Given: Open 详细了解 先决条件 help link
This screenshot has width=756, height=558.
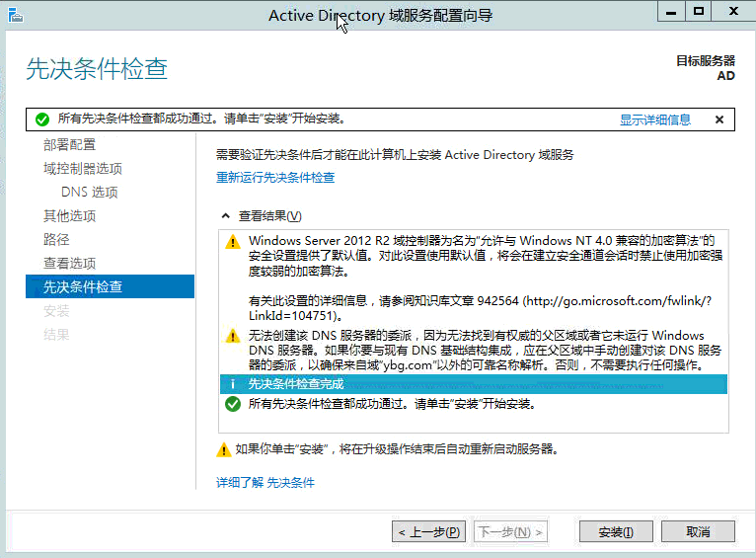Looking at the screenshot, I should 265,483.
